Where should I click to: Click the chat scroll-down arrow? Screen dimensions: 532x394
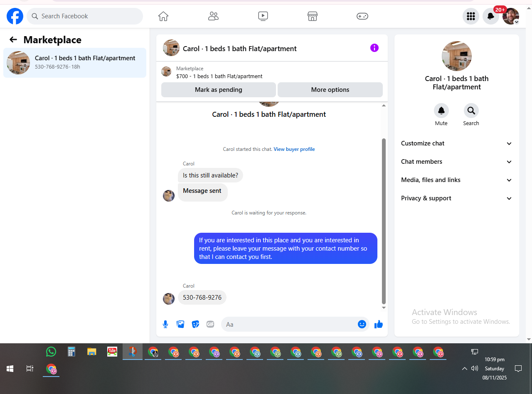(x=384, y=308)
